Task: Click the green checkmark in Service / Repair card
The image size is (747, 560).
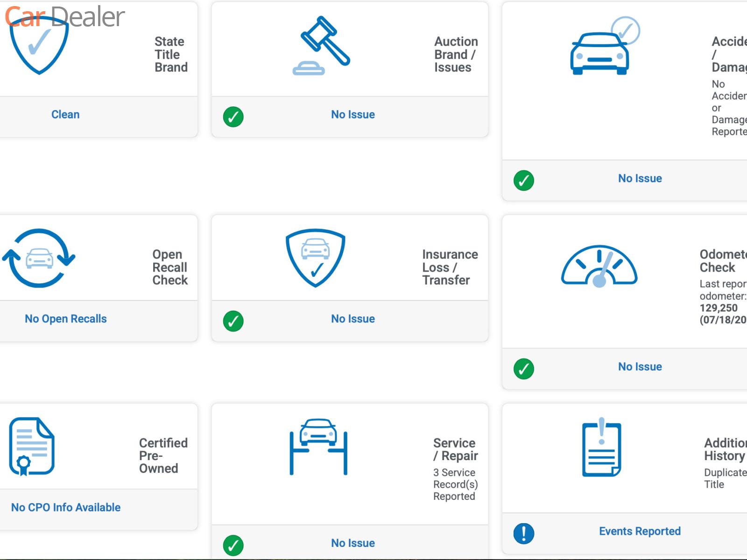Action: coord(233,545)
